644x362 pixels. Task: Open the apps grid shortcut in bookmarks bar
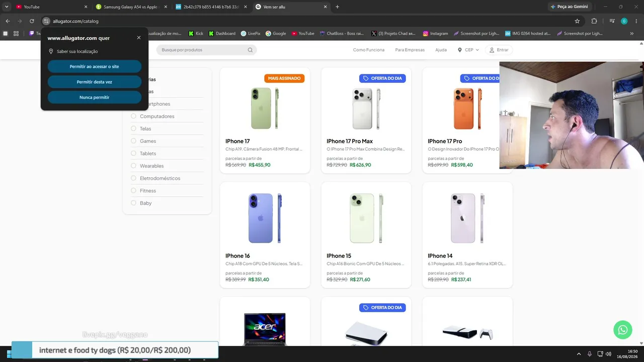coord(16,34)
